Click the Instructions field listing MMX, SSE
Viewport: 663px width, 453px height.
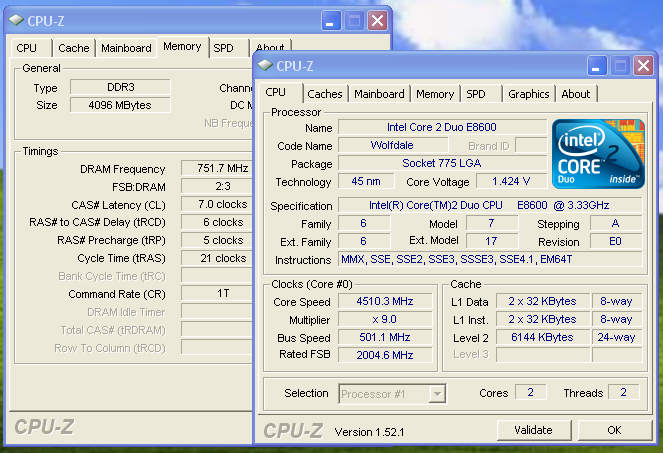(490, 259)
